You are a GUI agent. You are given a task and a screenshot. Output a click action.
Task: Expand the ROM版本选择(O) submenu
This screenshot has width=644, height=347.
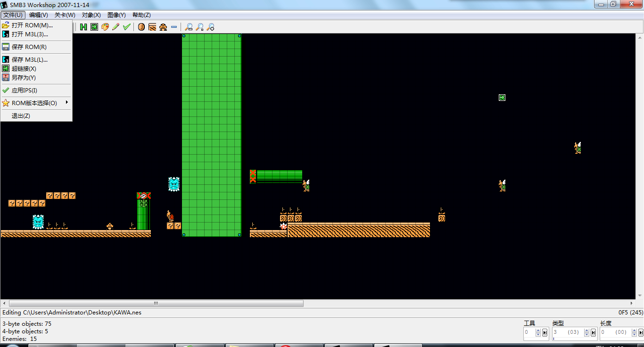click(x=36, y=103)
